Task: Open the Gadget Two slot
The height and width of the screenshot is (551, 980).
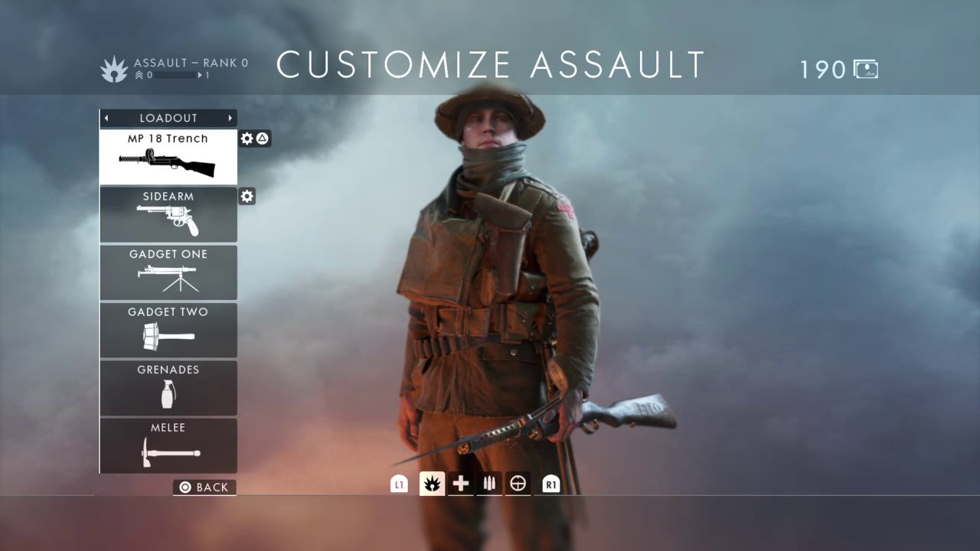Action: coord(168,330)
